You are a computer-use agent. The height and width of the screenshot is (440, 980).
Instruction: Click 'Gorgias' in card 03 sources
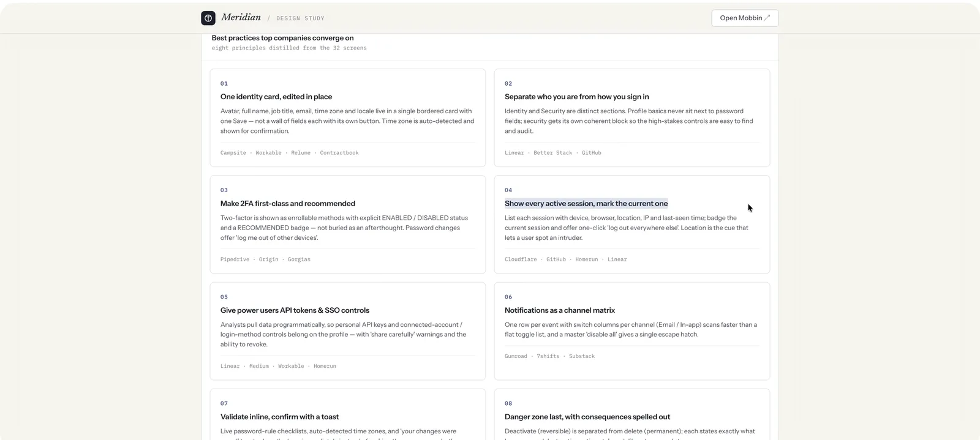pos(300,259)
